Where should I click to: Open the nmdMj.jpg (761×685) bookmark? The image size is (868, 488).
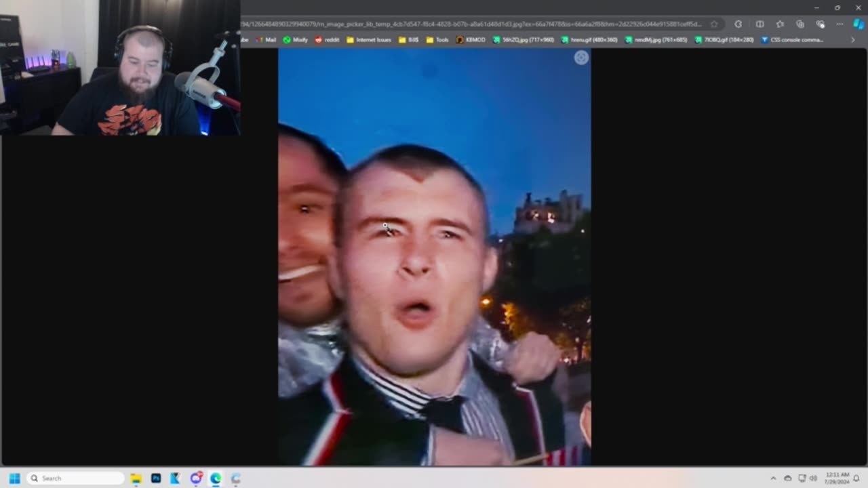[656, 40]
